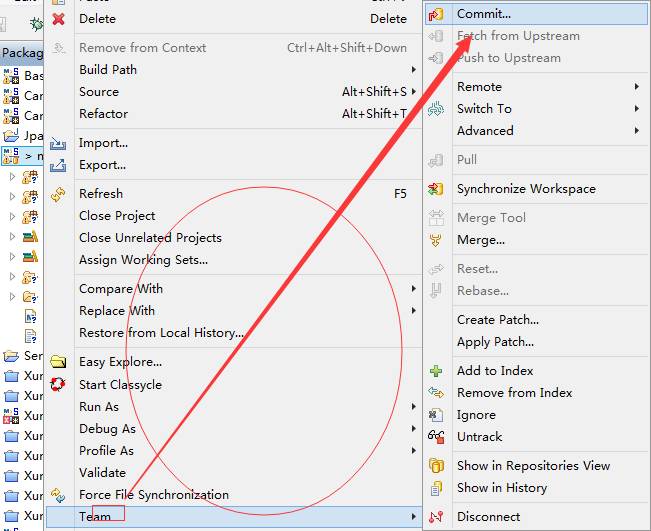Click the Ignore file icon
Viewport: 651px width, 531px height.
click(x=436, y=415)
